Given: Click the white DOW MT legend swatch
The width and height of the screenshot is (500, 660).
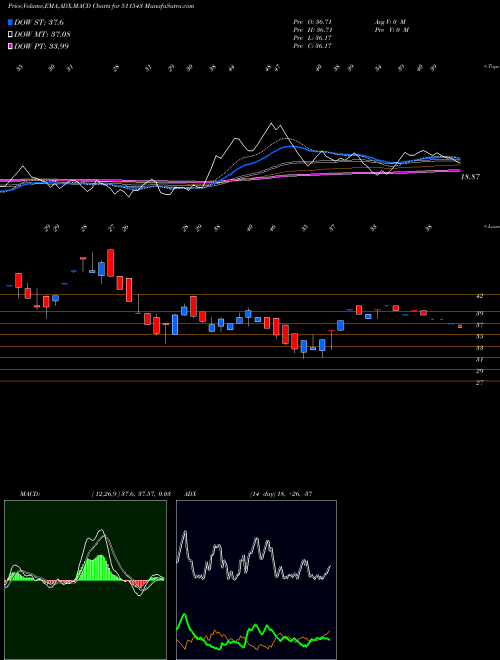Looking at the screenshot, I should [x=10, y=34].
